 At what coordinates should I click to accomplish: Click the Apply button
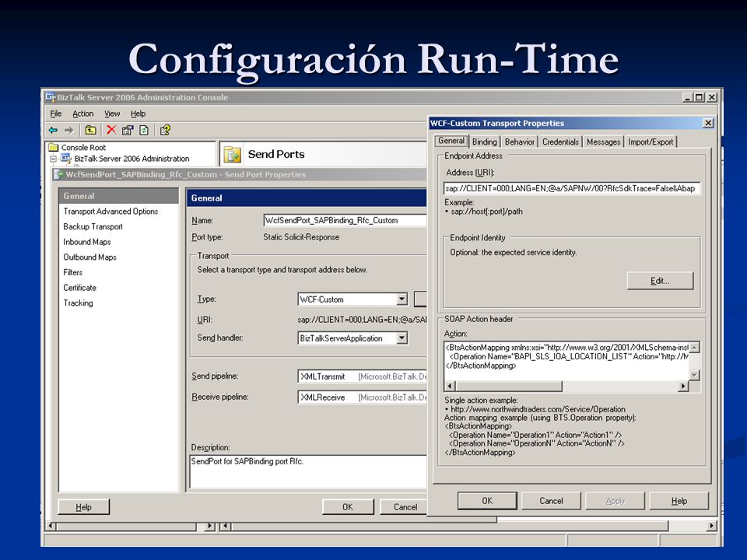[615, 501]
